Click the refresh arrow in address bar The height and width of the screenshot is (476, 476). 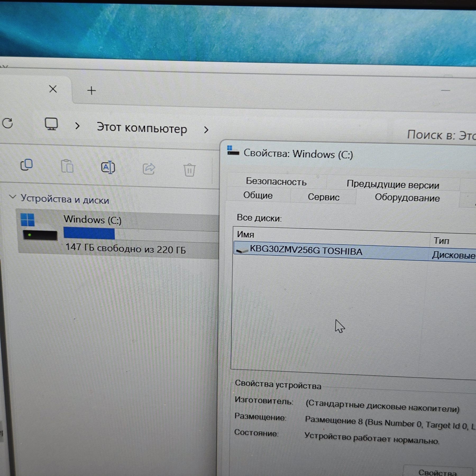click(8, 123)
